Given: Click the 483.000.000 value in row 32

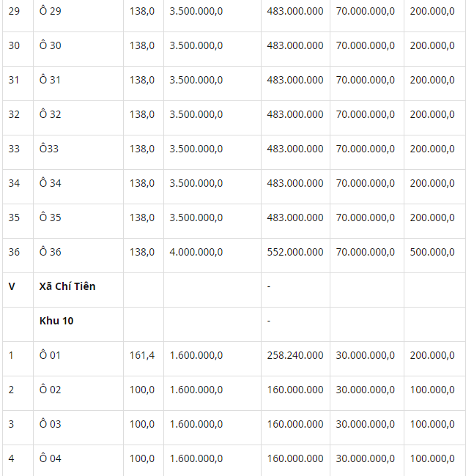Looking at the screenshot, I should [x=295, y=114].
